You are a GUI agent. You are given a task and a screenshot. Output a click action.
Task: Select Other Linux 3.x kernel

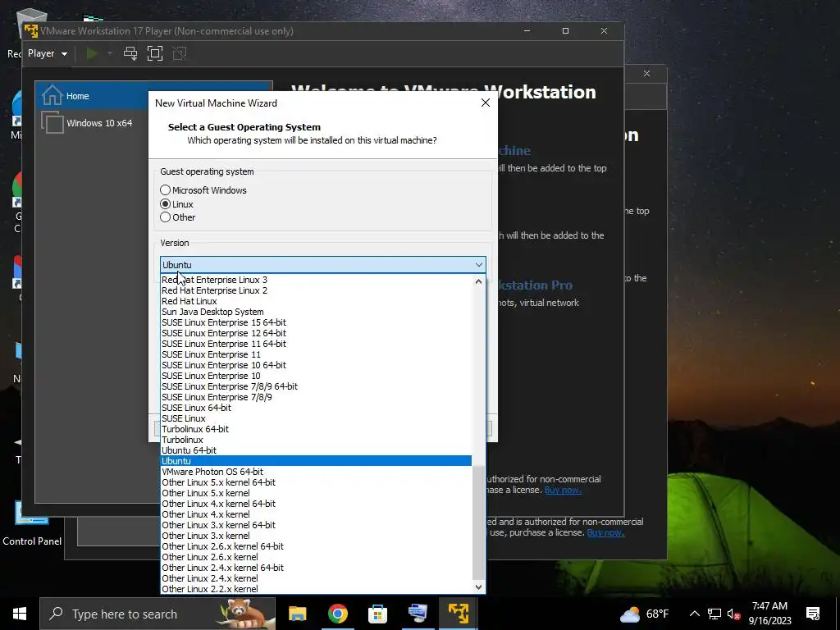point(316,536)
